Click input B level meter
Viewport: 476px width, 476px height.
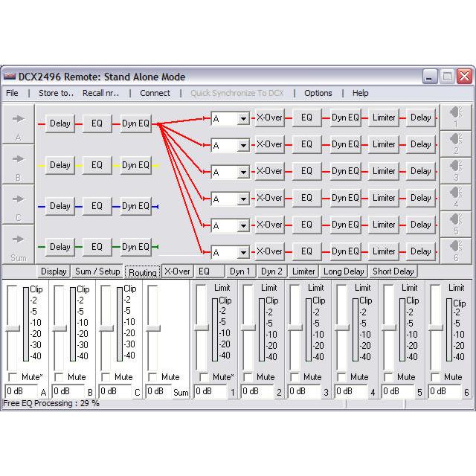pyautogui.click(x=73, y=324)
